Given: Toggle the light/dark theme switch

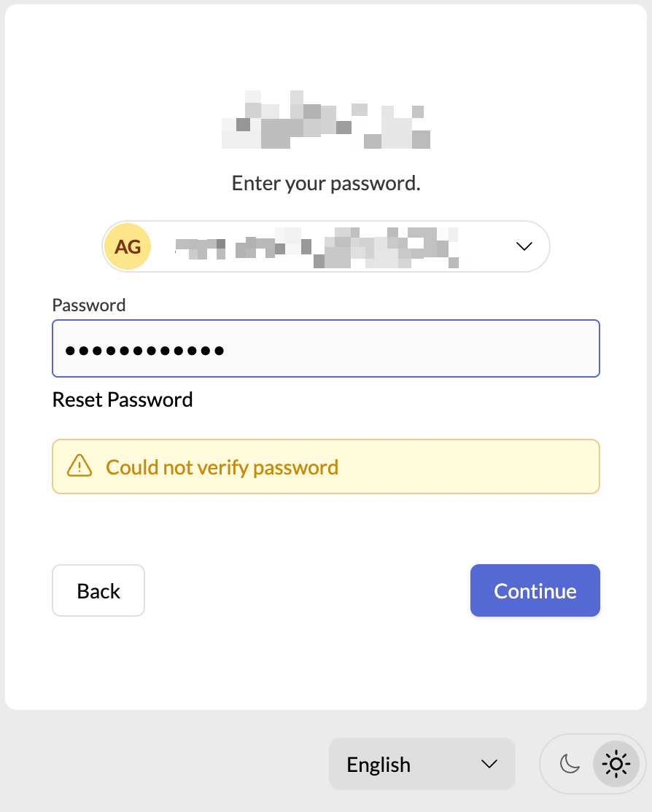Looking at the screenshot, I should [x=592, y=764].
